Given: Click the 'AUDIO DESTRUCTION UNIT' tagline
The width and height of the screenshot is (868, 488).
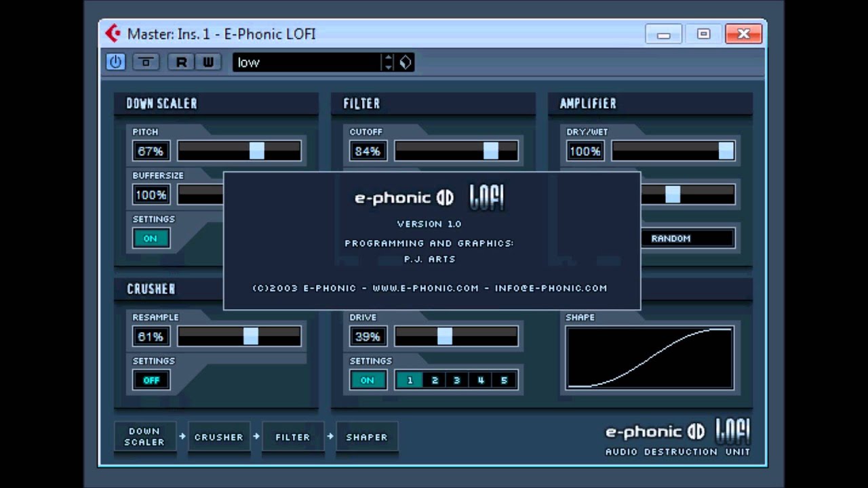Looking at the screenshot, I should 677,451.
